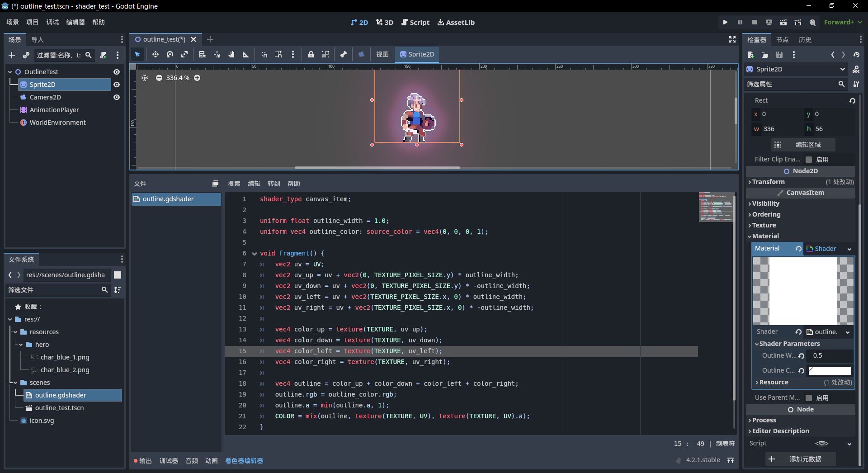The height and width of the screenshot is (473, 868).
Task: Click the center view icon near zoom
Action: coord(145,78)
